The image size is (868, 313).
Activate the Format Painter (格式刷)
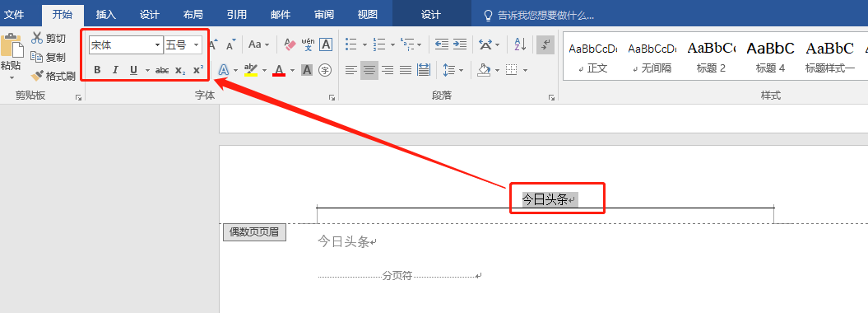coord(53,76)
